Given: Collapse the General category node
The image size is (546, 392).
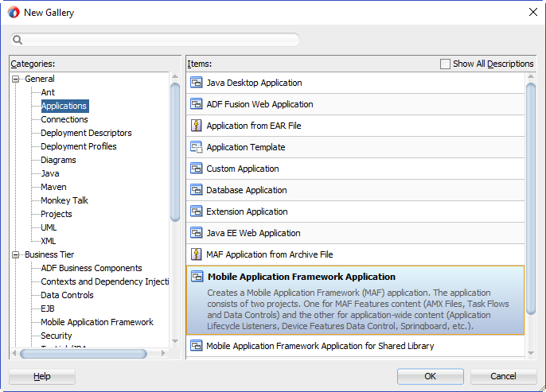Looking at the screenshot, I should click(15, 79).
